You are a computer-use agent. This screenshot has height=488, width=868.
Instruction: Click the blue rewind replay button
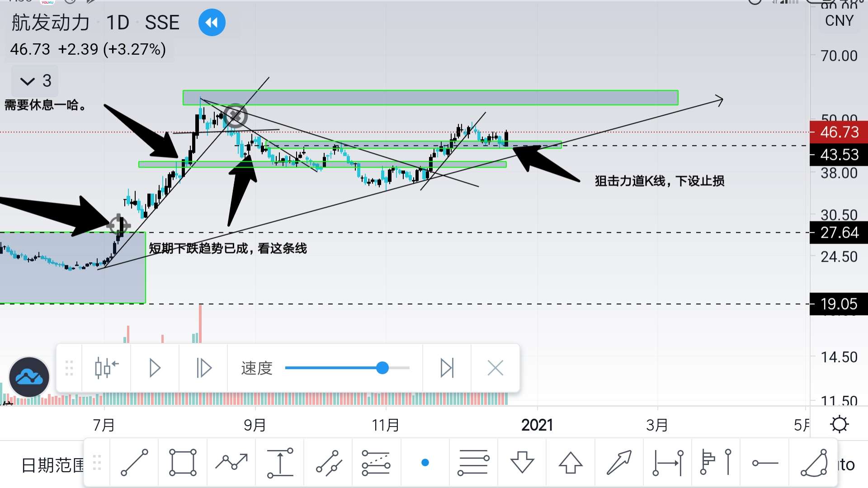click(x=212, y=23)
